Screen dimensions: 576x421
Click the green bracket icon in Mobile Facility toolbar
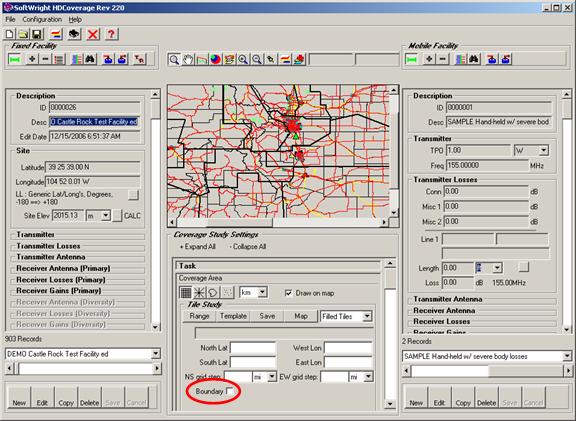411,59
